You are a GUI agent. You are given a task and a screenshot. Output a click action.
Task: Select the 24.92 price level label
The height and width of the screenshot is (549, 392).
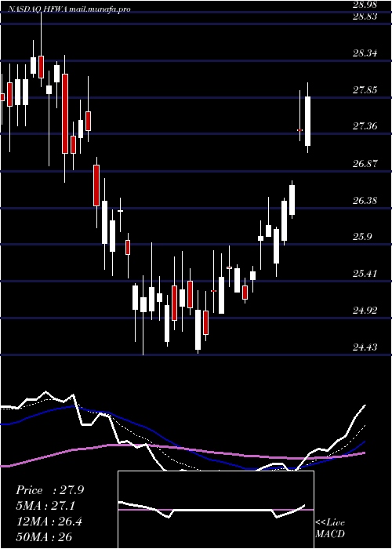[365, 311]
